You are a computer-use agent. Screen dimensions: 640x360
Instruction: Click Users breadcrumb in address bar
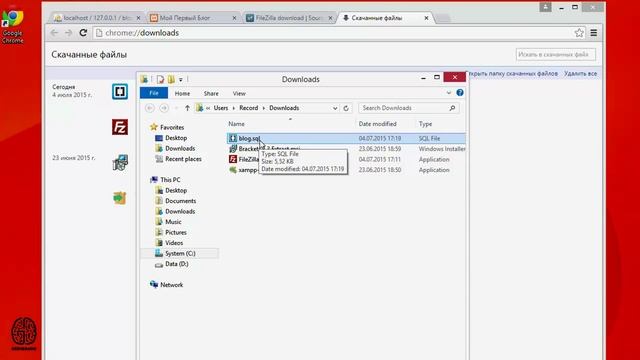pyautogui.click(x=221, y=108)
